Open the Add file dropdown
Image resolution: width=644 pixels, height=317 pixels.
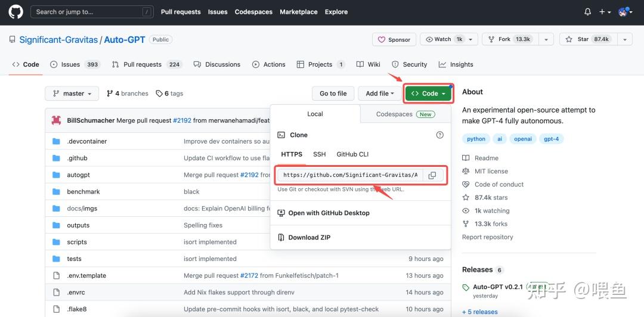[380, 94]
